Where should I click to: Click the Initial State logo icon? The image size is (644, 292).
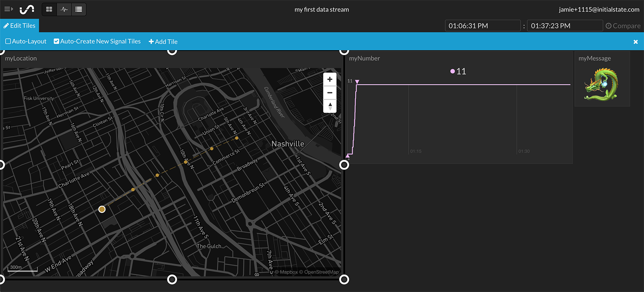point(27,9)
